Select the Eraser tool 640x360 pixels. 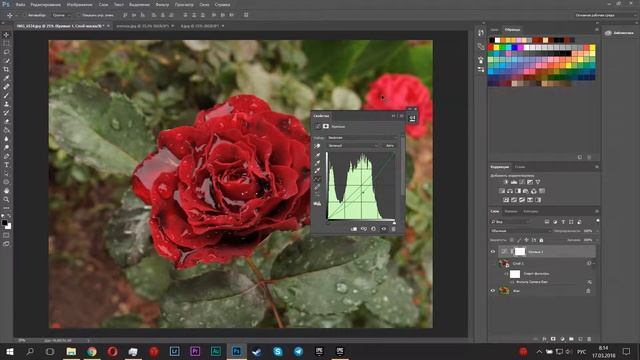click(6, 122)
